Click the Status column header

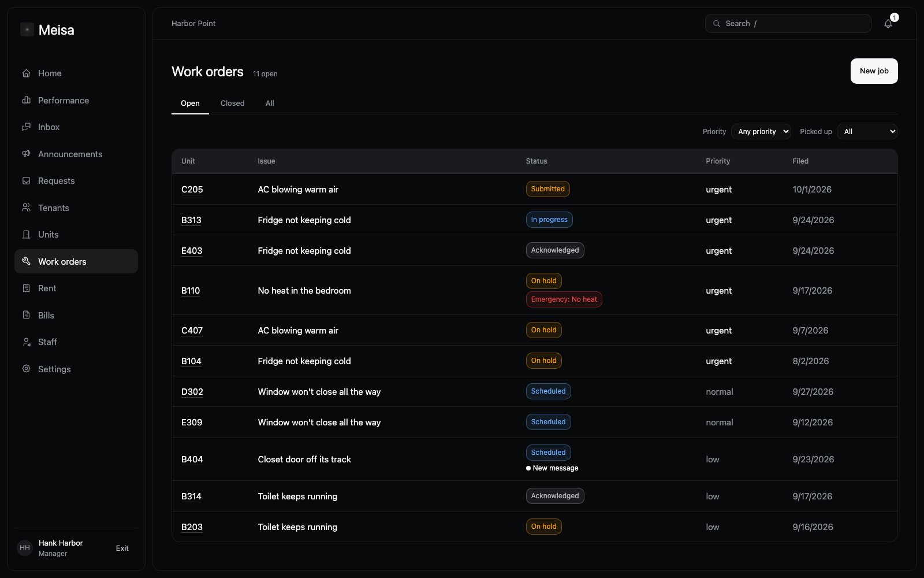coord(536,161)
